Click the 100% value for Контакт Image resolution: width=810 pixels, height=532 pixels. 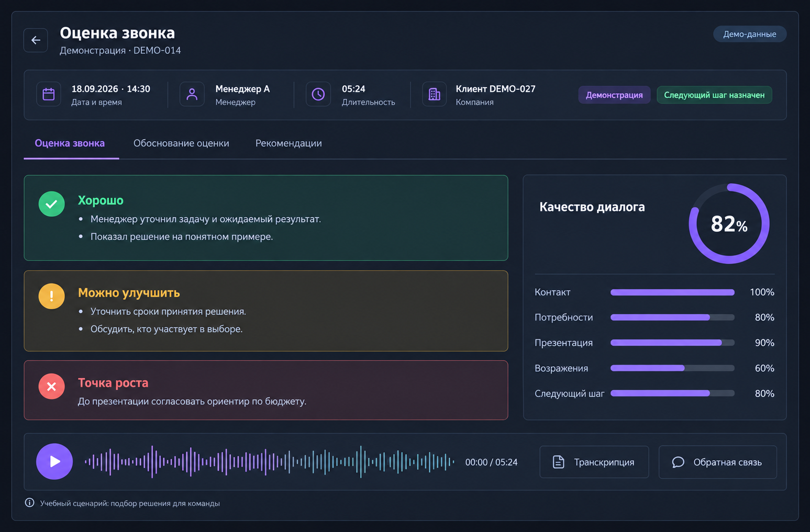pyautogui.click(x=762, y=292)
